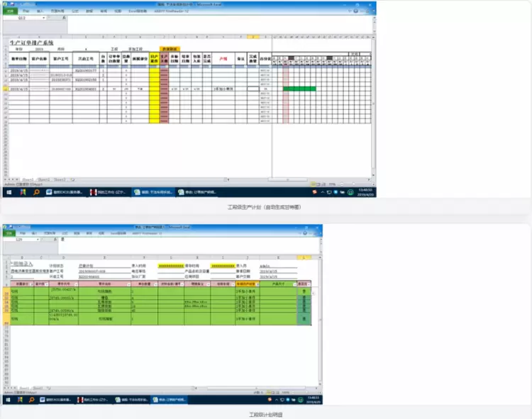Image resolution: width=532 pixels, height=419 pixels.
Task: Click colorful pinned app icon on upper taskbar
Action: (x=23, y=192)
